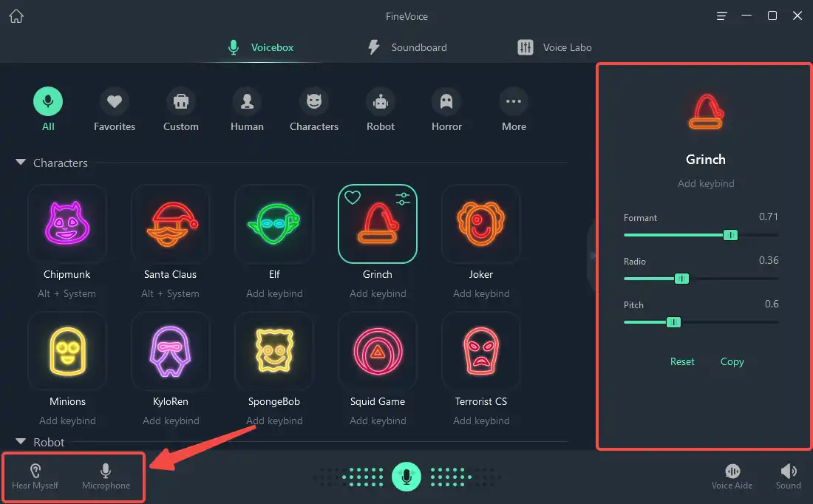
Task: Show the Robot voice category
Action: point(381,109)
